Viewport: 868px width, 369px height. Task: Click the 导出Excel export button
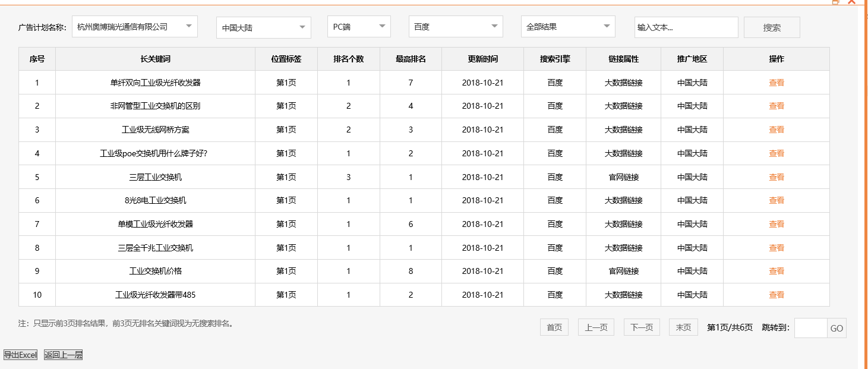pos(20,354)
